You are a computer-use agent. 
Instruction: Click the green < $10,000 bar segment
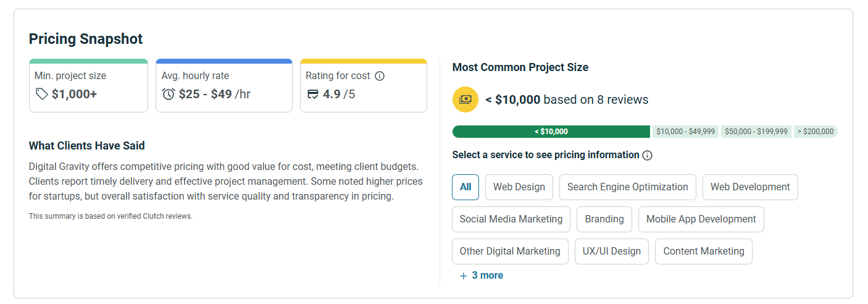(x=551, y=132)
